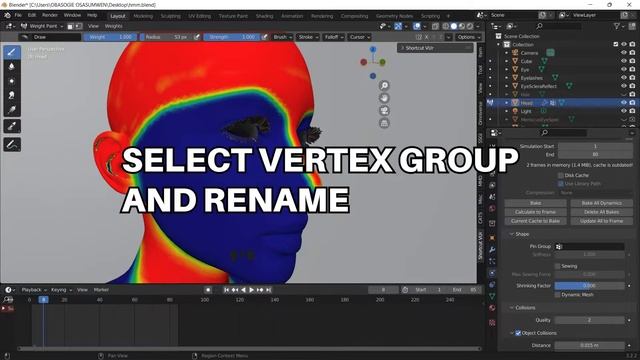Click the green Y axis gizmo
Screen dimensions: 640x360
pos(382,62)
